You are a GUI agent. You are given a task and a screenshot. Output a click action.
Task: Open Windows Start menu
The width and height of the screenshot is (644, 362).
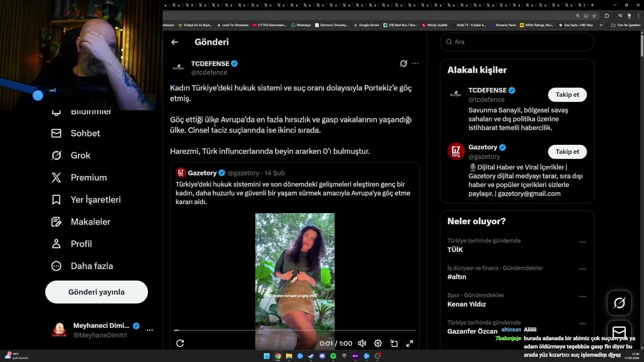pyautogui.click(x=267, y=356)
